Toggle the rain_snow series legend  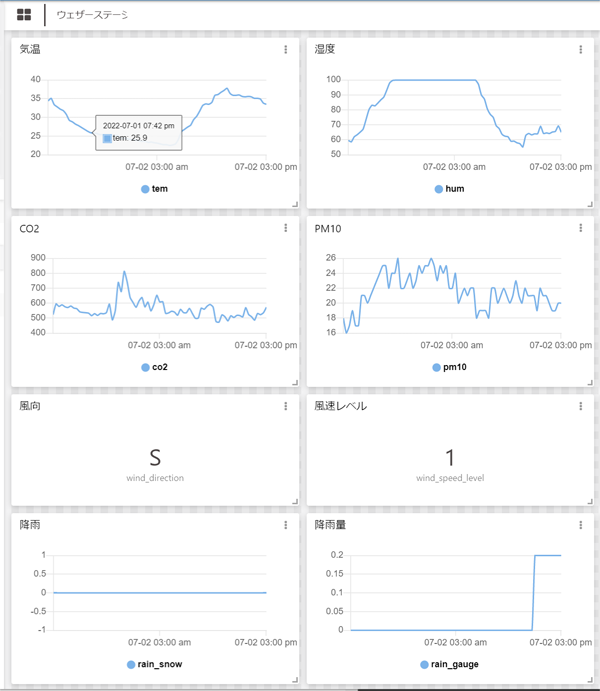(155, 664)
